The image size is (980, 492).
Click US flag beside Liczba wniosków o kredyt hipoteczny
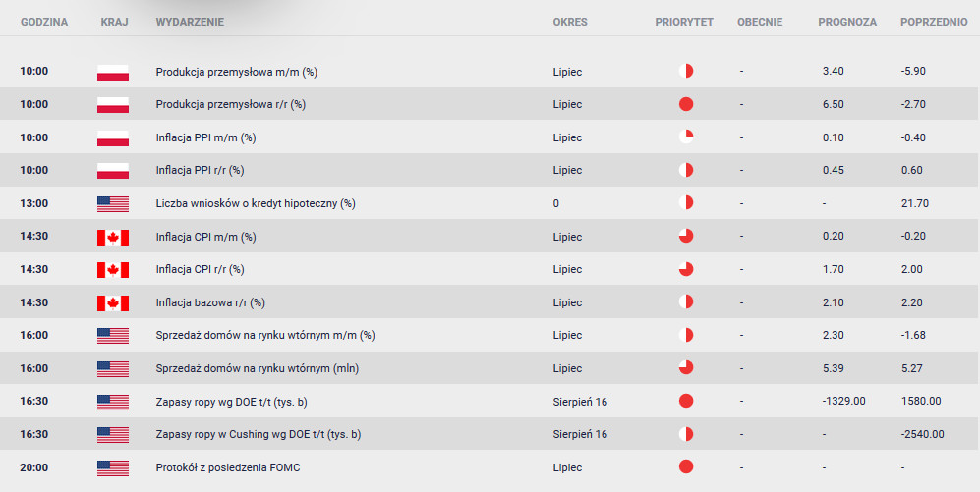[113, 204]
